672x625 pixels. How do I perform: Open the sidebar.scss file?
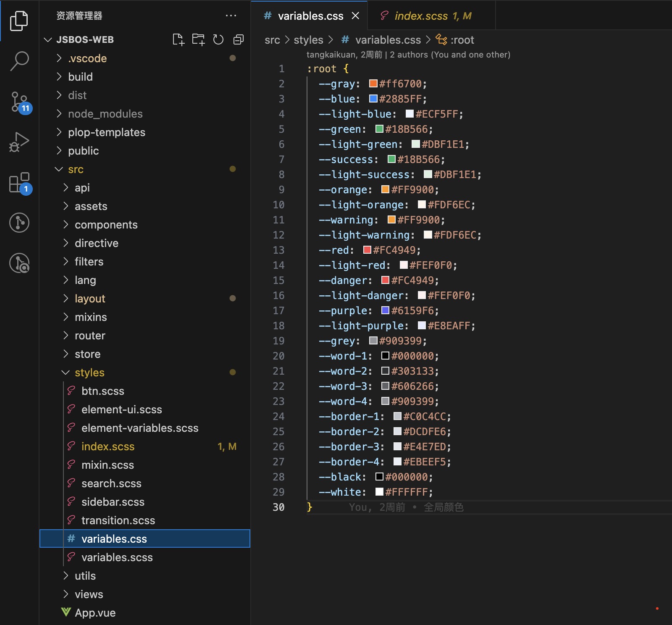click(113, 502)
